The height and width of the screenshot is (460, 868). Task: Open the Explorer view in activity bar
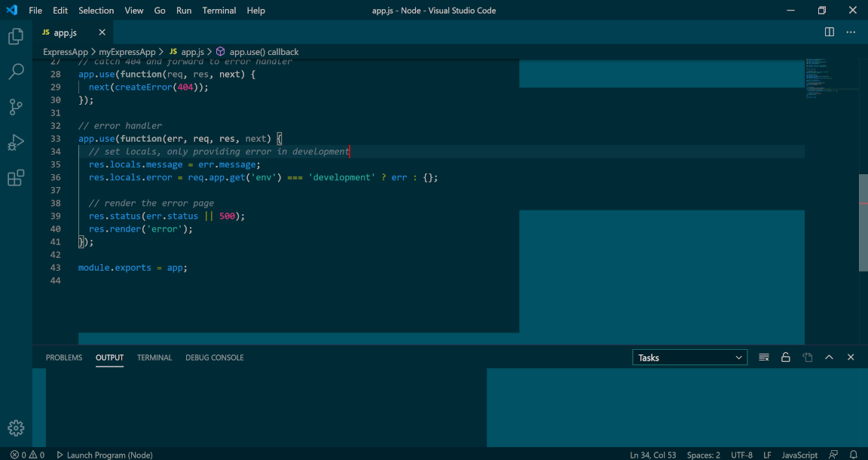coord(16,37)
